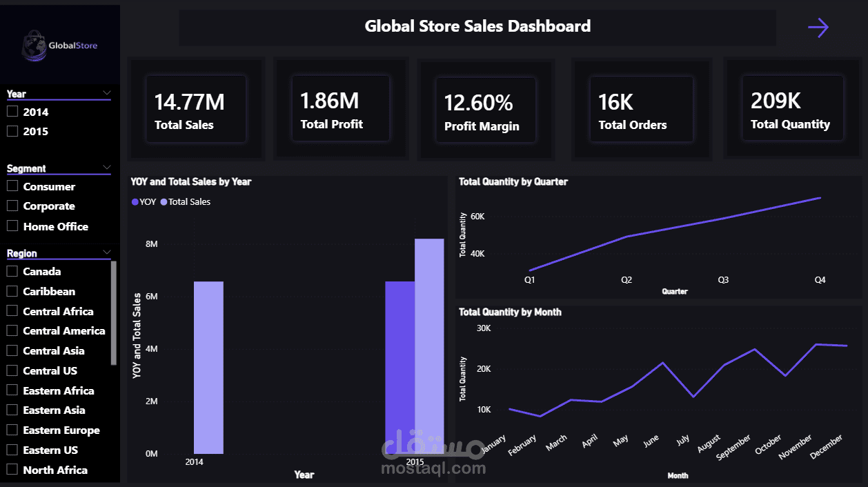The height and width of the screenshot is (487, 868).
Task: Select the Eastern Europe region checkbox
Action: [x=12, y=430]
